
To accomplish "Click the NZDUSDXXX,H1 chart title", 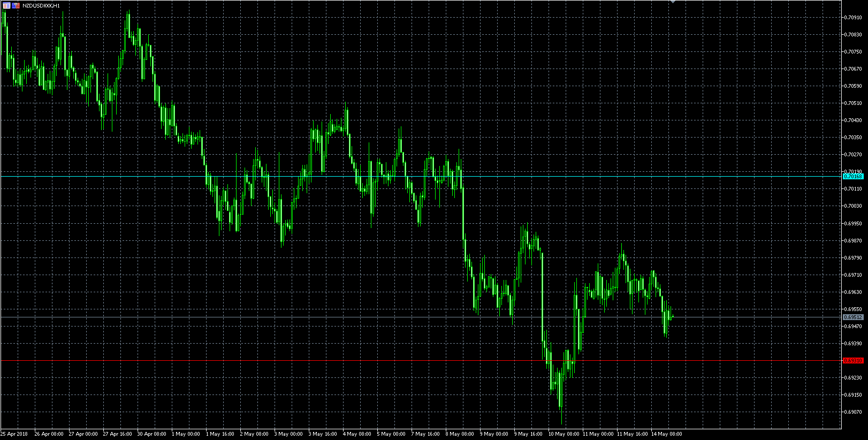I will pyautogui.click(x=41, y=5).
